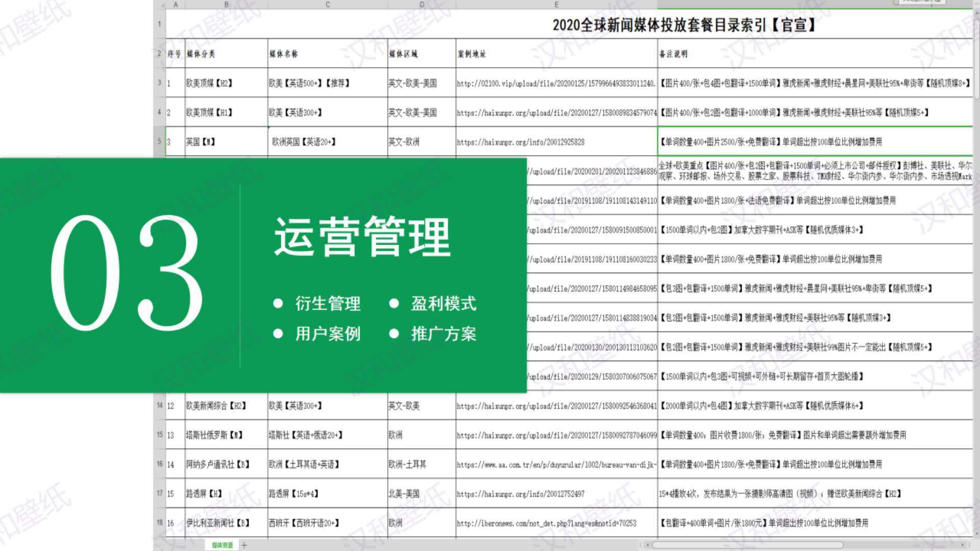This screenshot has width=980, height=551.
Task: Click the 备注说明 header cell
Action: pos(815,54)
